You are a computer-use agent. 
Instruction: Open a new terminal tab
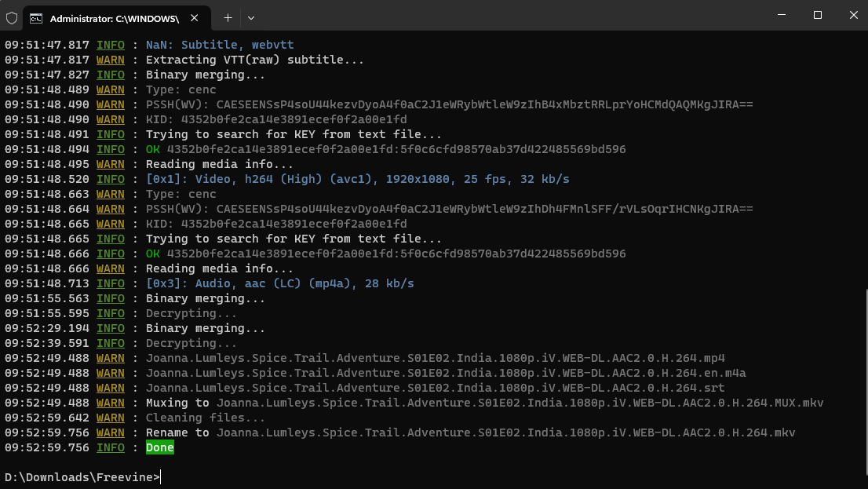[228, 17]
